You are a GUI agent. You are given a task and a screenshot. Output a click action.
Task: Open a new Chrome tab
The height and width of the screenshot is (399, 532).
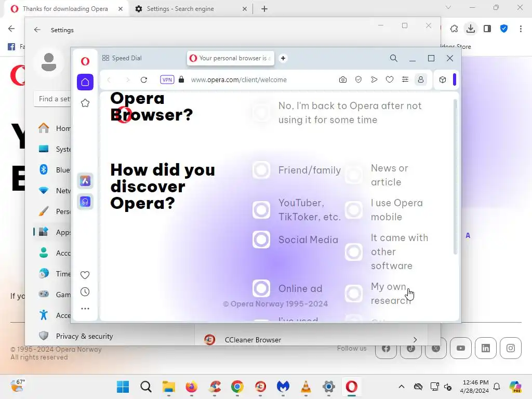[264, 9]
